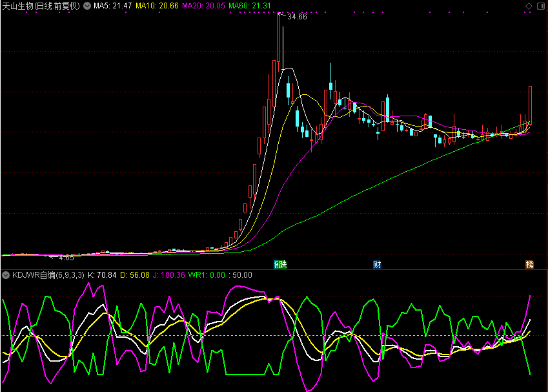Click the 34.66 high price label

pyautogui.click(x=297, y=17)
